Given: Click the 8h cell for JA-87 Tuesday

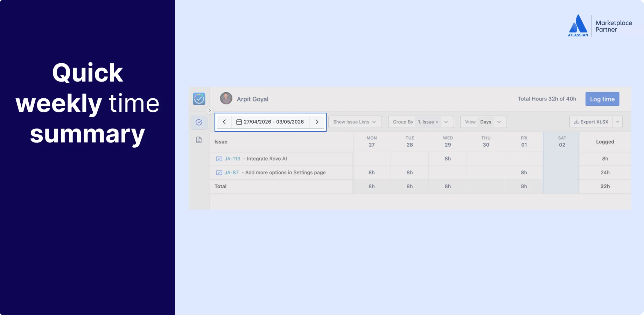Looking at the screenshot, I should tap(409, 173).
